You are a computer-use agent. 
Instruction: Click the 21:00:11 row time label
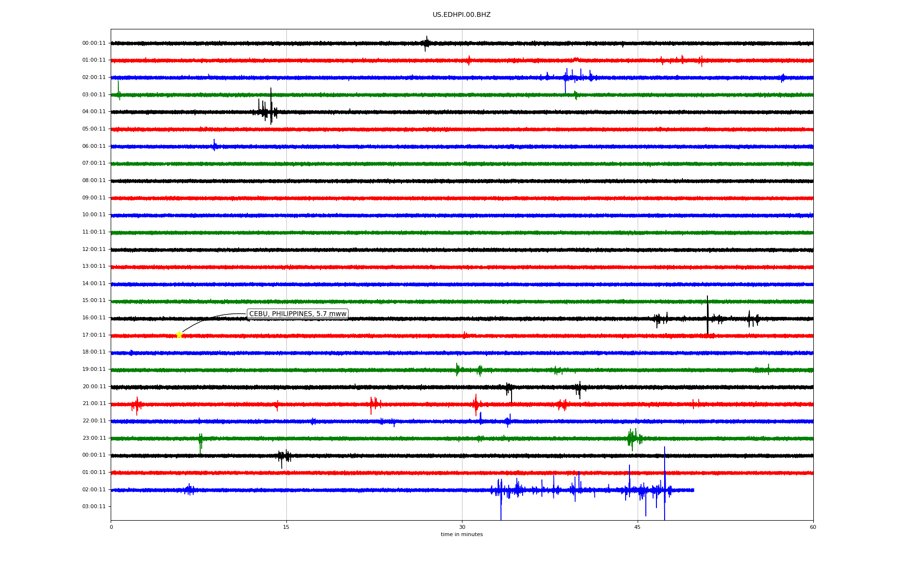[x=94, y=404]
